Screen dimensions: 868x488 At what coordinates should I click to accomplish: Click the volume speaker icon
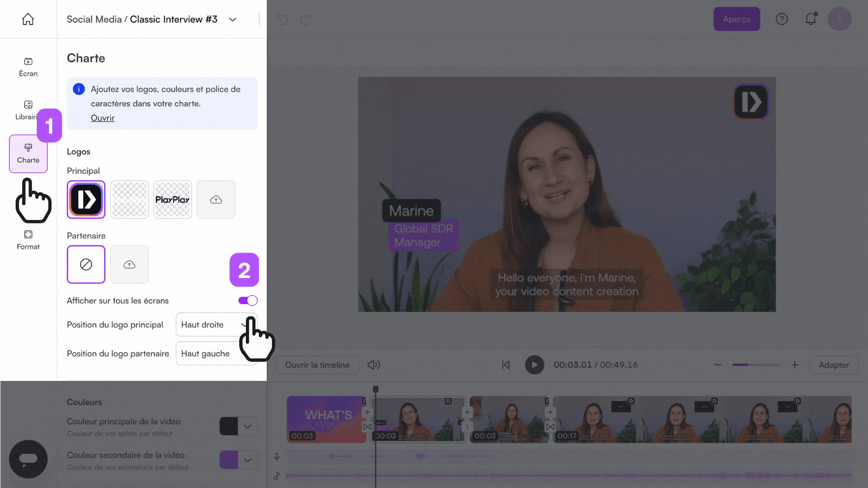[373, 365]
